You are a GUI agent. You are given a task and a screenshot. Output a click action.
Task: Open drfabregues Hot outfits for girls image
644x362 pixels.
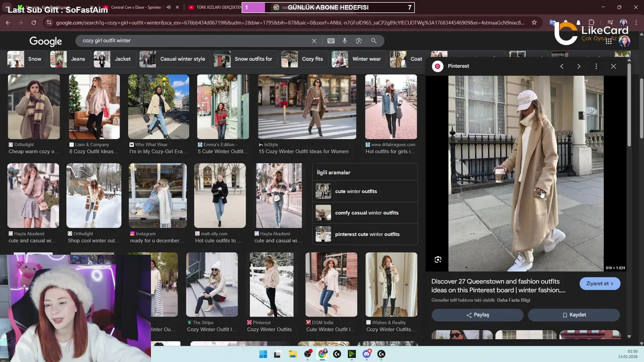click(x=391, y=107)
